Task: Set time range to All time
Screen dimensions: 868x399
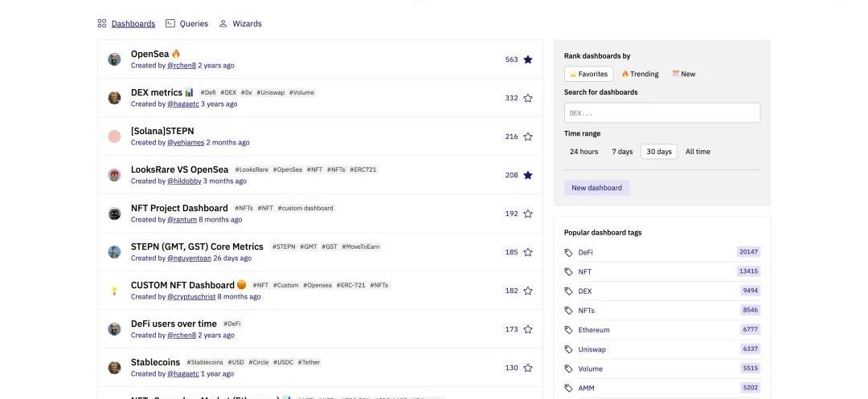Action: coord(698,152)
